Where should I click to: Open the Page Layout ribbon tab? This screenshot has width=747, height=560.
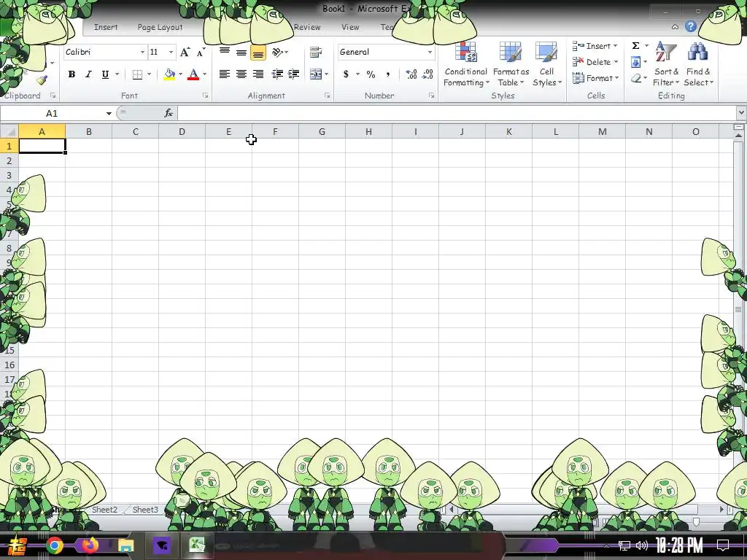(x=160, y=27)
